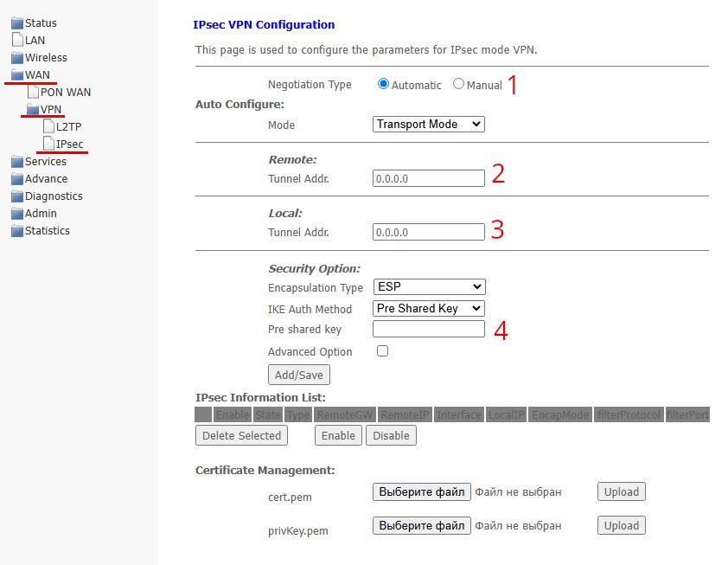The width and height of the screenshot is (728, 565).
Task: Choose file for cert.pem
Action: tap(422, 491)
